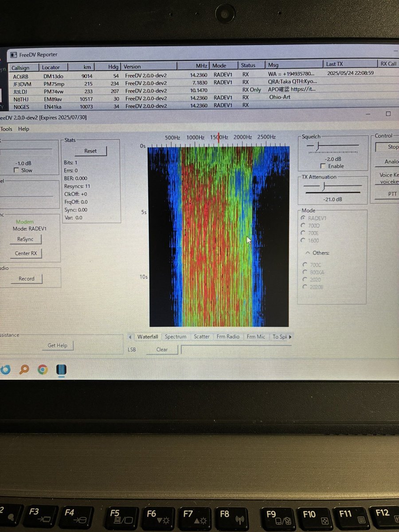Viewport: 399px width, 532px height.
Task: Switch to the Waterfall tab
Action: [x=147, y=337]
